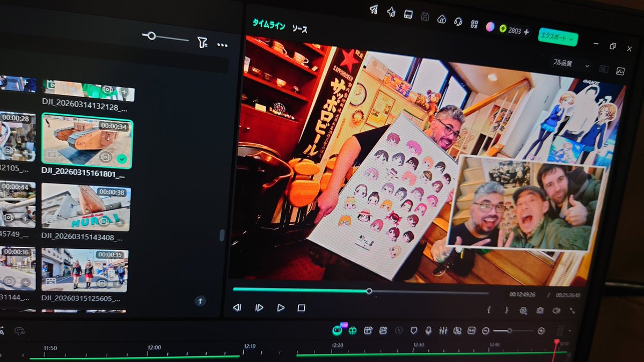644x362 pixels.
Task: Switch the window layout mode icon
Action: [408, 14]
